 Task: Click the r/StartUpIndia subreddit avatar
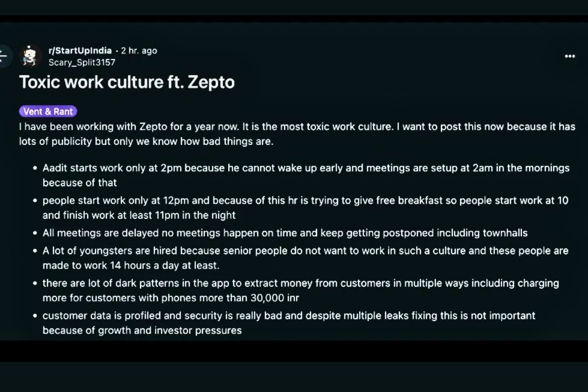pos(29,56)
